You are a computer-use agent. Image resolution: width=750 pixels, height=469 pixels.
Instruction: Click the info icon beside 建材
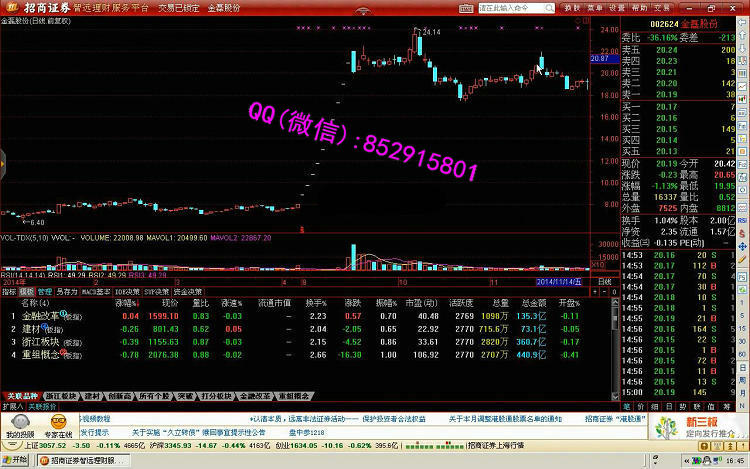pos(44,327)
